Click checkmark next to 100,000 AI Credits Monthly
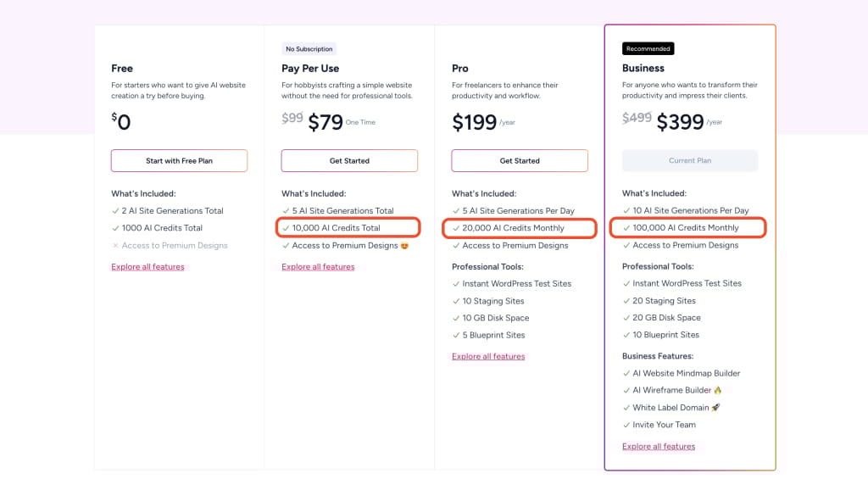The height and width of the screenshot is (490, 868). pyautogui.click(x=626, y=228)
